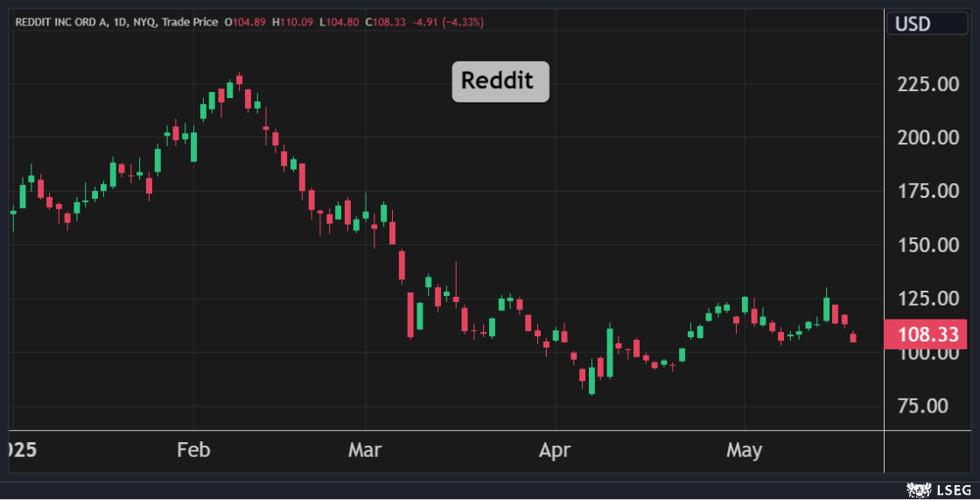Screen dimensions: 980x500
Task: Click the O104.89 open value in header
Action: [245, 21]
